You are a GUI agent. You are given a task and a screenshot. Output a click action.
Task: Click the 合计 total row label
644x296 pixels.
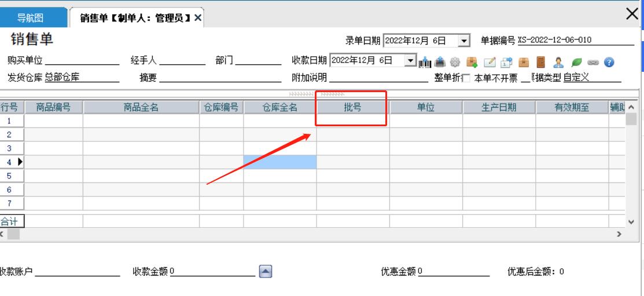click(x=12, y=221)
